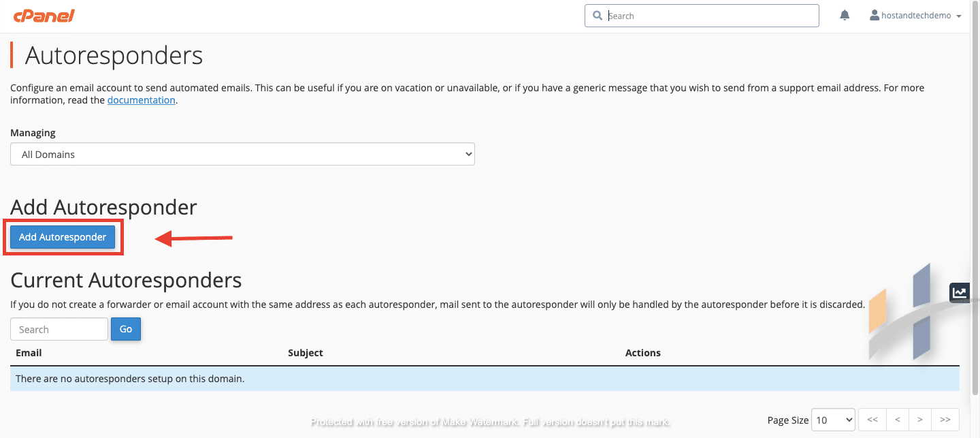This screenshot has height=438, width=980.
Task: Jump to last page with double-right arrow
Action: (945, 420)
